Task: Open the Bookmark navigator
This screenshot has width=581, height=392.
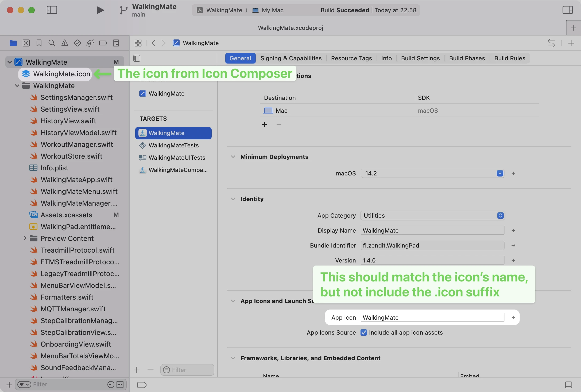Action: tap(39, 43)
